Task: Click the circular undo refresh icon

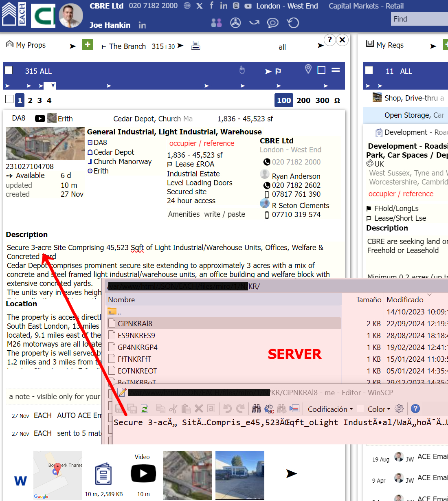Action: point(293,23)
